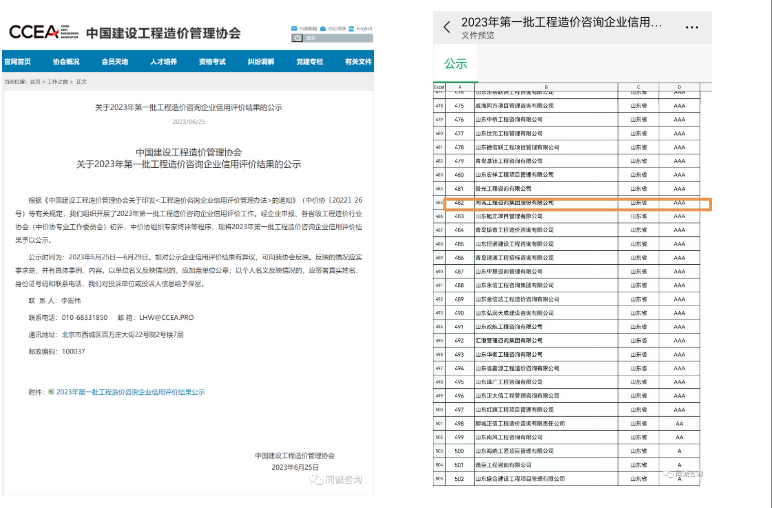
Task: Click cell with number 485
Action: tap(459, 244)
